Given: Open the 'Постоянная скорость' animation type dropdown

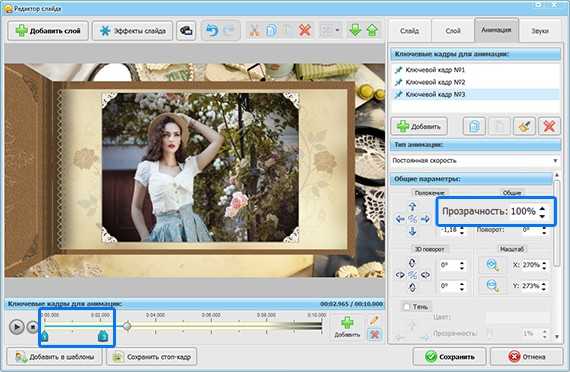Looking at the screenshot, I should pyautogui.click(x=475, y=161).
